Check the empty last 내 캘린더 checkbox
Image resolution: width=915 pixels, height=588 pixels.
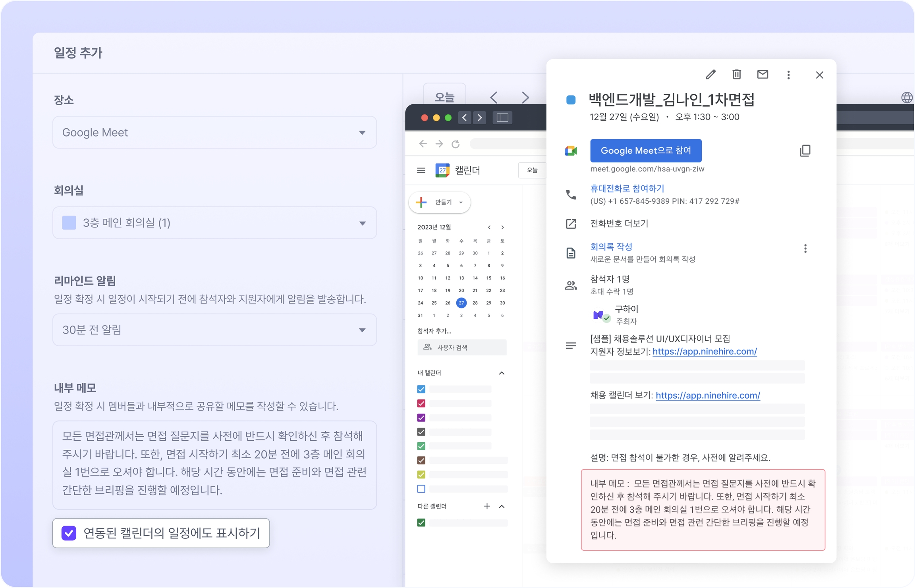421,489
